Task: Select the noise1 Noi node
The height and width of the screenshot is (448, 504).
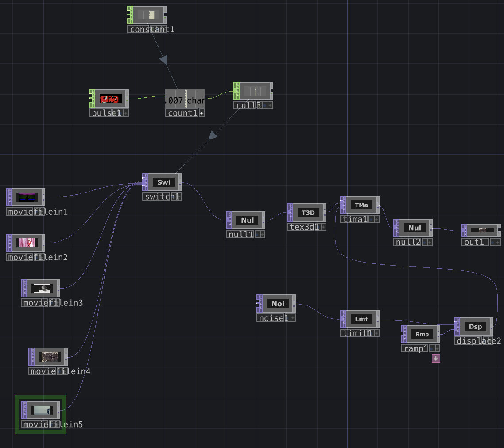Action: pos(278,304)
